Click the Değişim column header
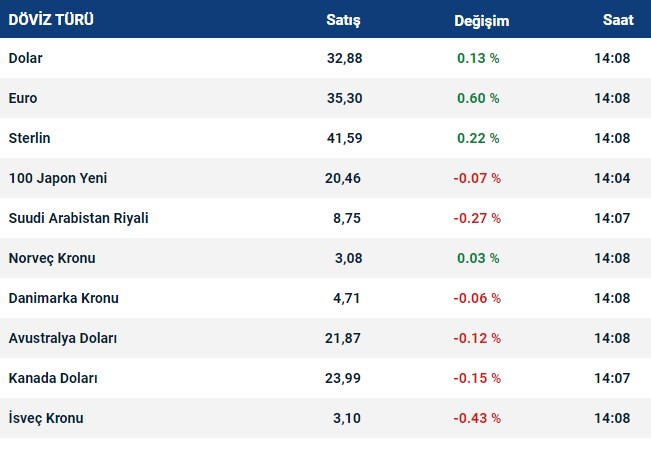This screenshot has width=651, height=455. click(481, 19)
